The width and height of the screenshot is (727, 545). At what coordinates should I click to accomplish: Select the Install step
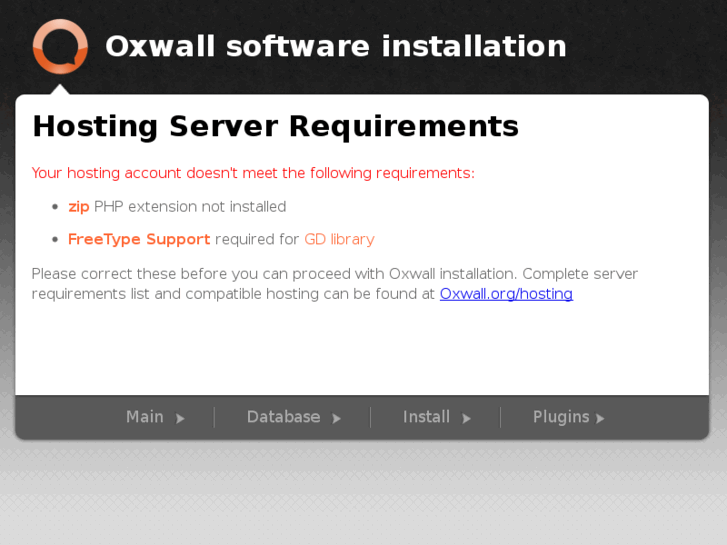[426, 417]
